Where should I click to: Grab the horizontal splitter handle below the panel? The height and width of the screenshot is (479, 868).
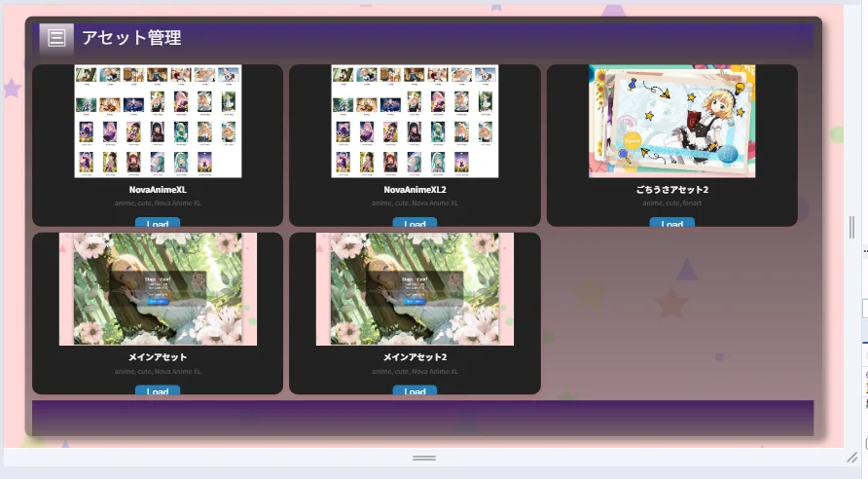click(424, 457)
